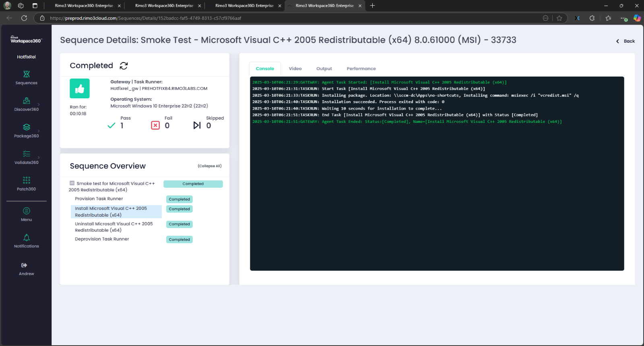Screen dimensions: 644x346
Task: Switch to the Output tab
Action: 324,69
